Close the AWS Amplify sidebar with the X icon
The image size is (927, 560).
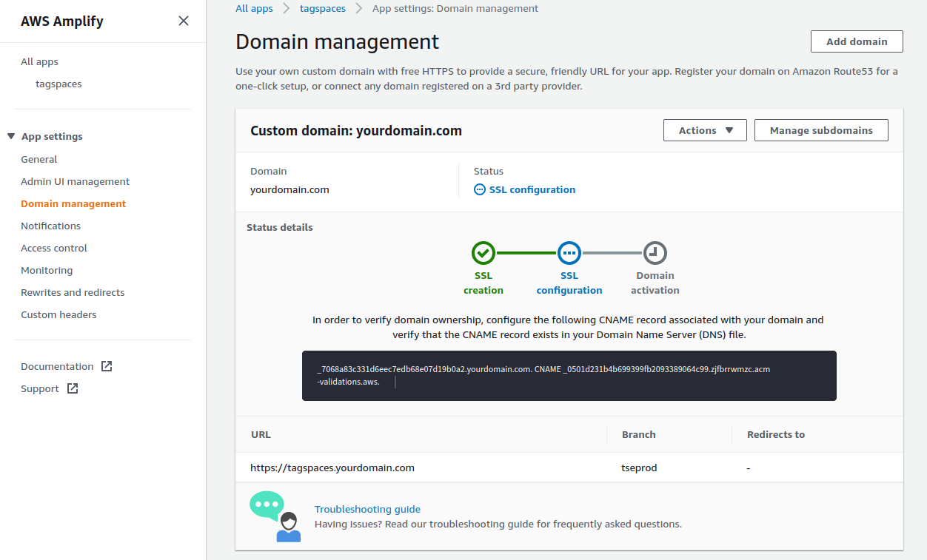pos(183,21)
